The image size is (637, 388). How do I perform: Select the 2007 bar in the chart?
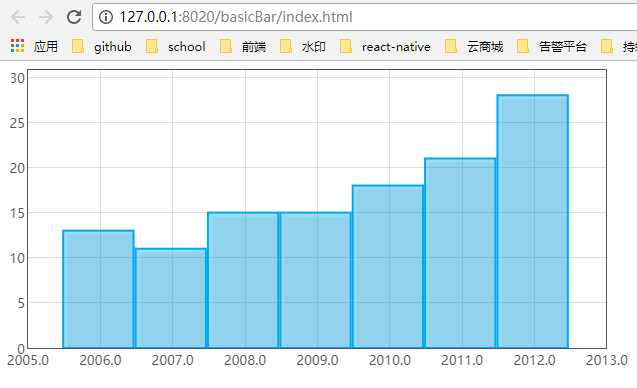point(171,298)
